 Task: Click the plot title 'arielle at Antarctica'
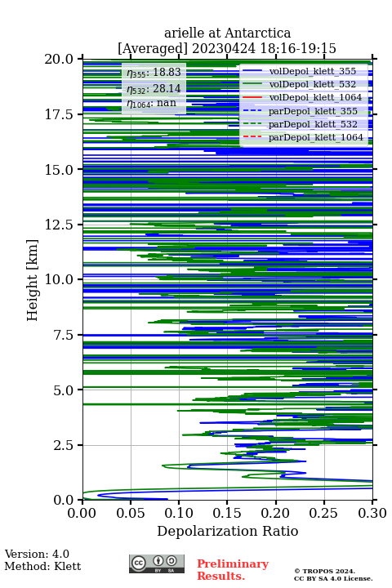click(227, 33)
